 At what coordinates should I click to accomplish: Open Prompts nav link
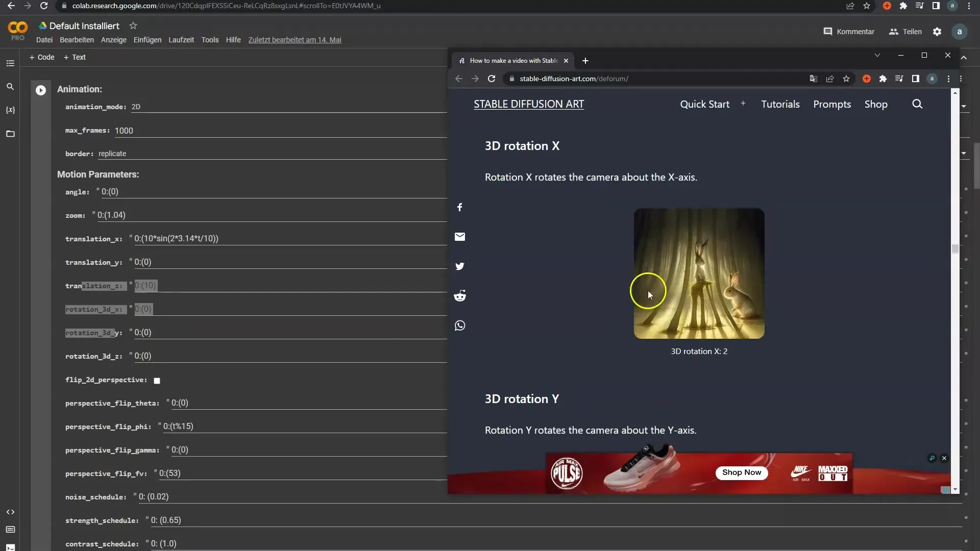click(832, 104)
